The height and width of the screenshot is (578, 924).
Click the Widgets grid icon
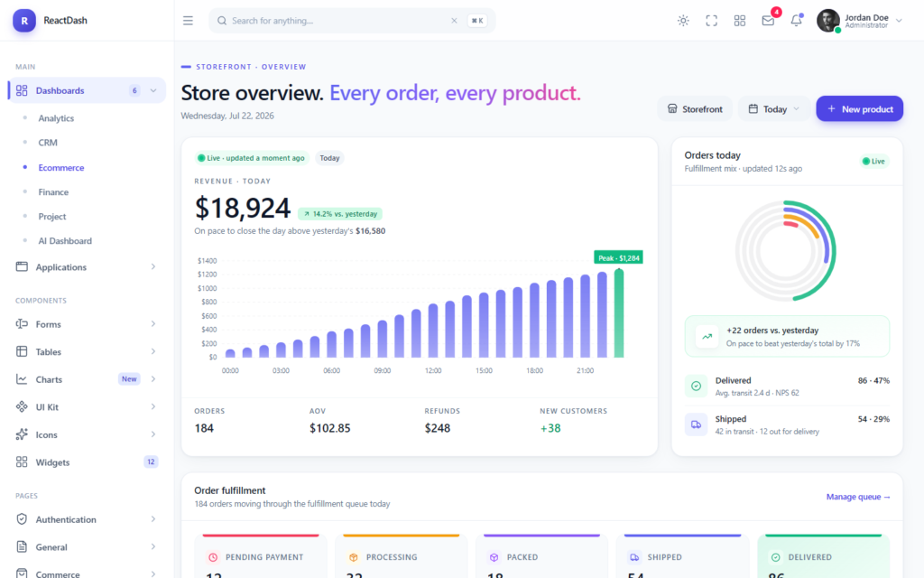22,461
